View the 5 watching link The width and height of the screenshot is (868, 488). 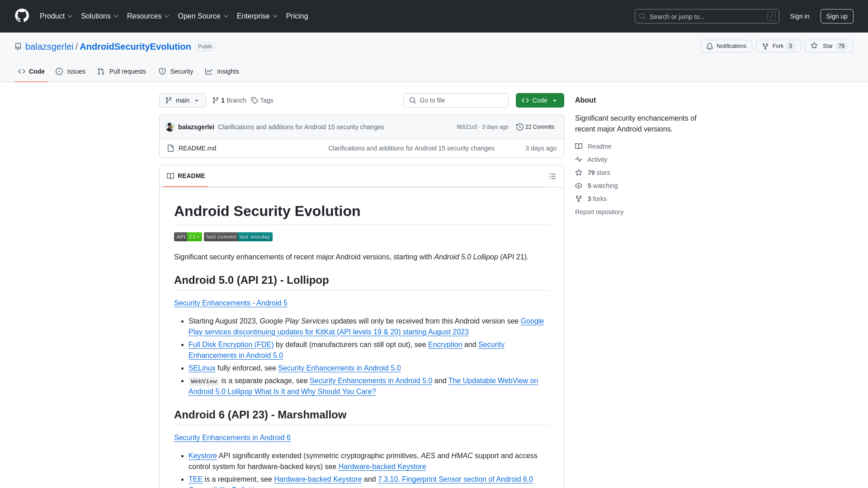click(x=596, y=186)
